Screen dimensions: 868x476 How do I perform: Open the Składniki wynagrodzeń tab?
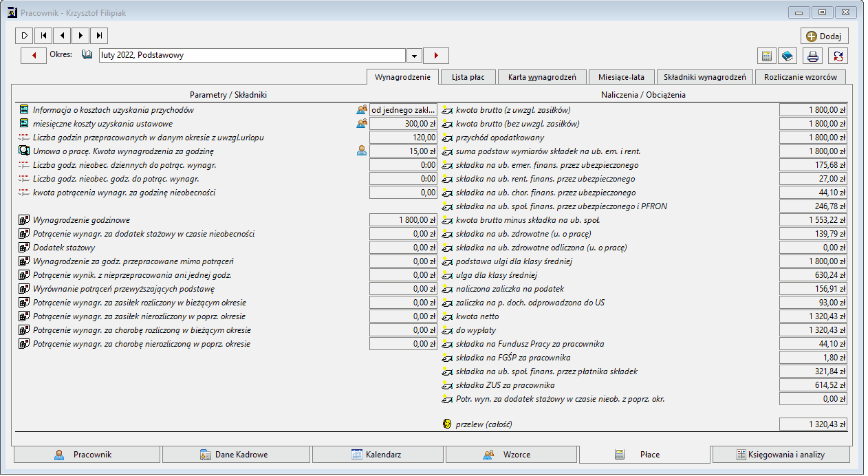[705, 77]
